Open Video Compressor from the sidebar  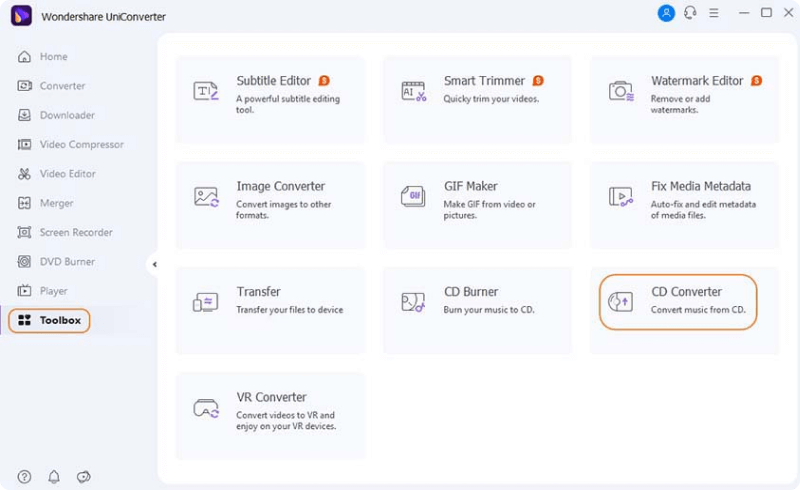pyautogui.click(x=80, y=144)
